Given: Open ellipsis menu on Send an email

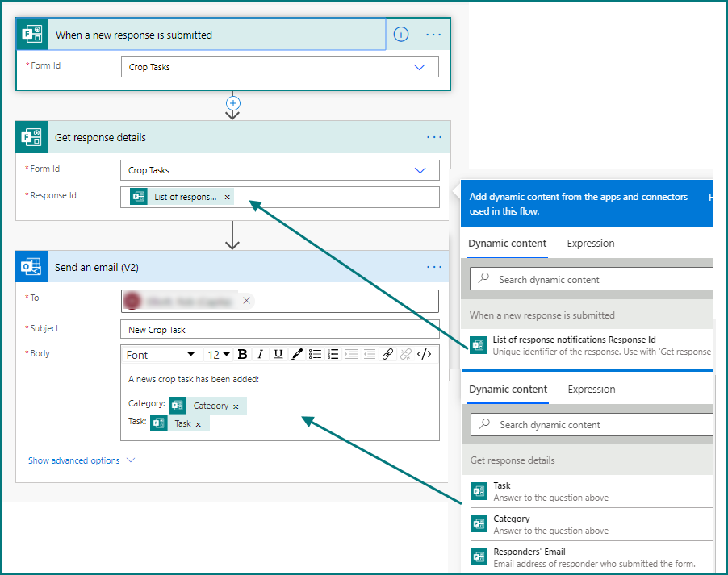Looking at the screenshot, I should click(x=434, y=267).
